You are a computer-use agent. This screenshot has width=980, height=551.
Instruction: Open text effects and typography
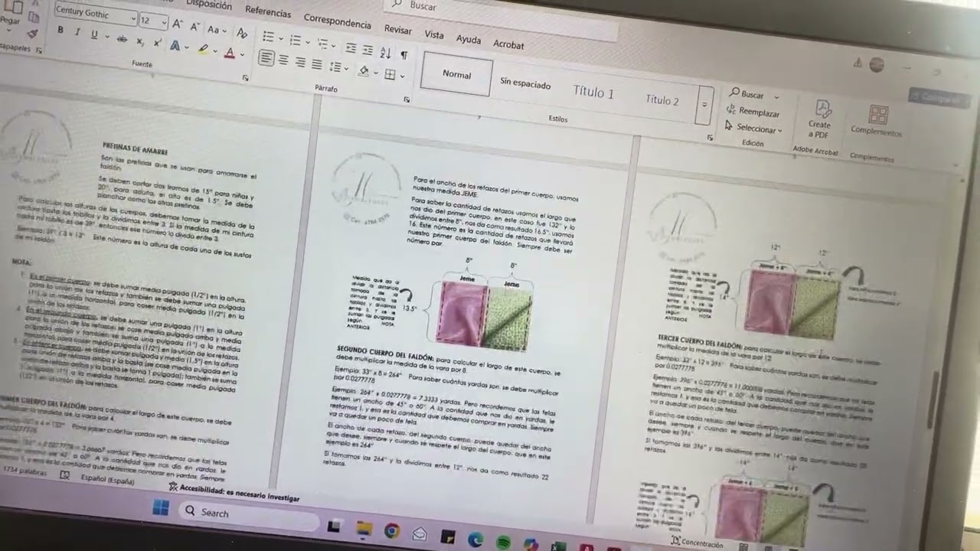point(175,46)
